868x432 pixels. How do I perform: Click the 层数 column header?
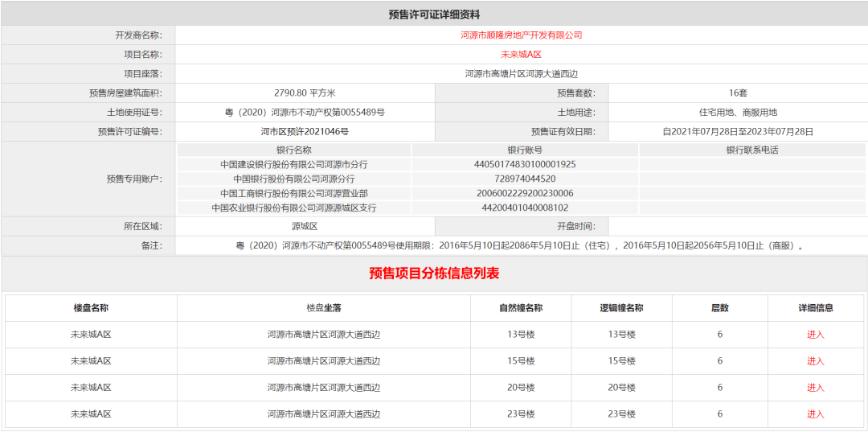[x=719, y=308]
